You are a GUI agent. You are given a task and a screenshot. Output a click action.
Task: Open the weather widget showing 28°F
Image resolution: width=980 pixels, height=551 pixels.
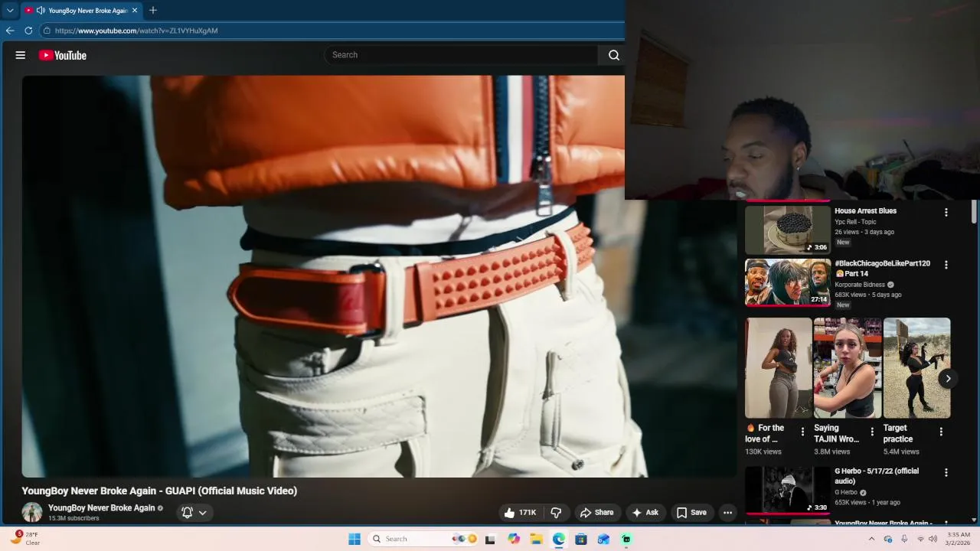pos(24,539)
